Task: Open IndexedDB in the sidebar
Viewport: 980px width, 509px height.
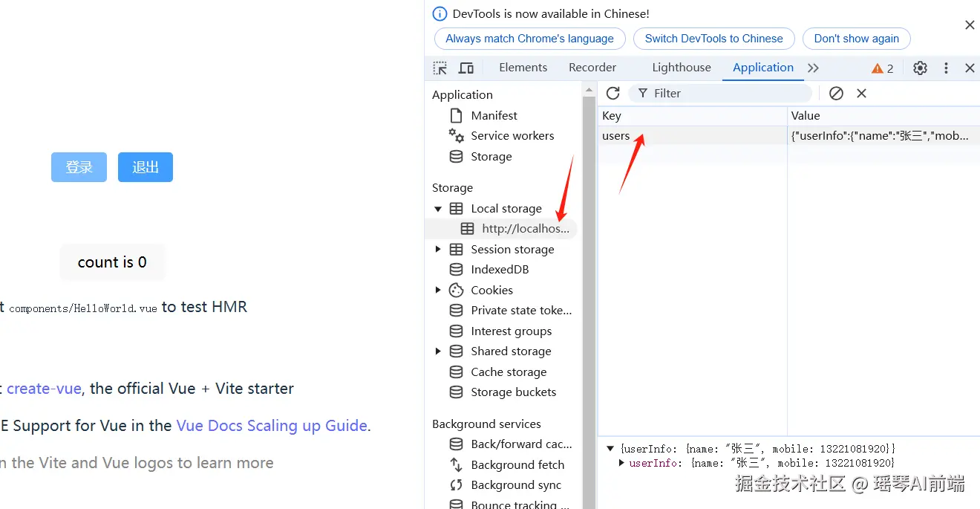Action: click(x=500, y=270)
